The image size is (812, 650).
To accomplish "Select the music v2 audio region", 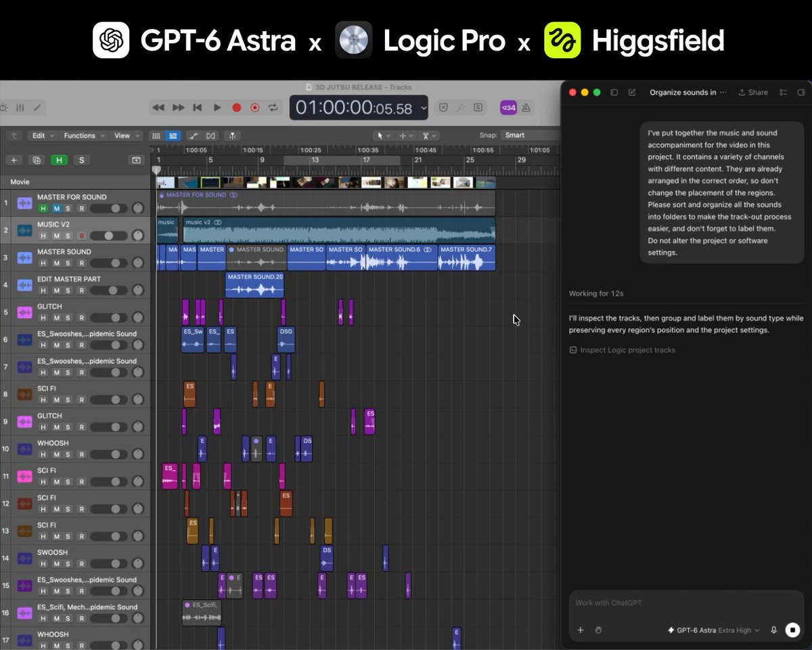I will coord(339,230).
